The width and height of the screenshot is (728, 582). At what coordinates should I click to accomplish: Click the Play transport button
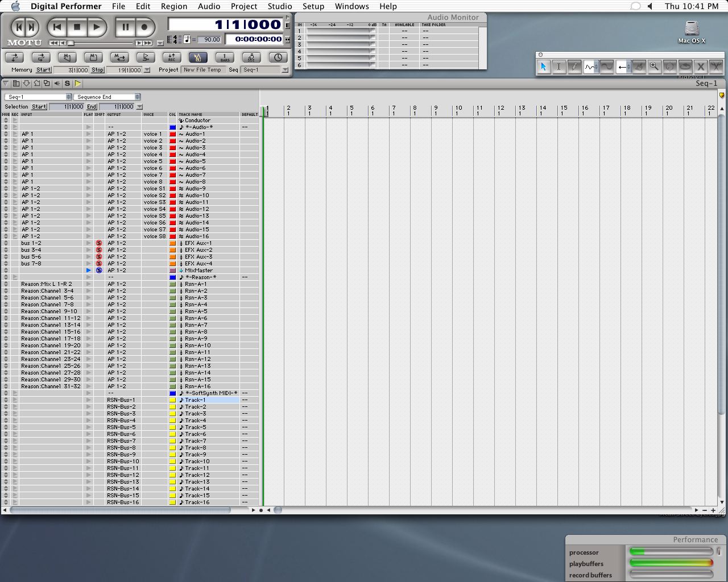(97, 27)
